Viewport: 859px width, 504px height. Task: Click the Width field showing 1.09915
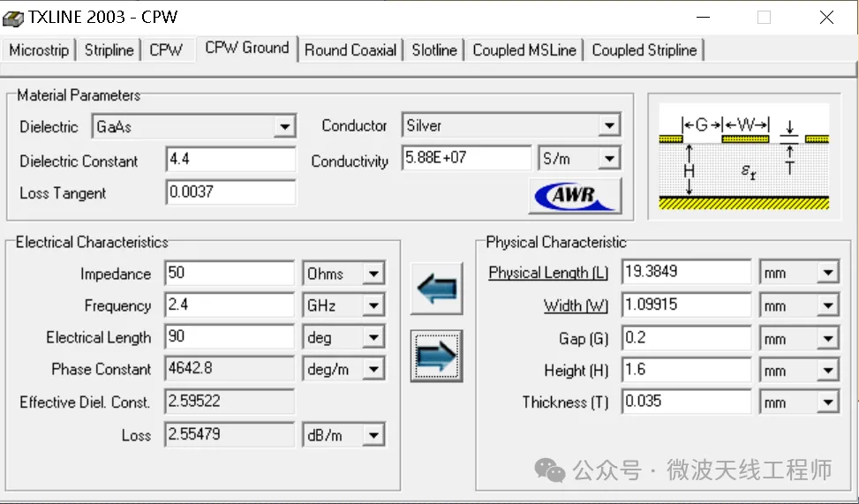pyautogui.click(x=687, y=305)
